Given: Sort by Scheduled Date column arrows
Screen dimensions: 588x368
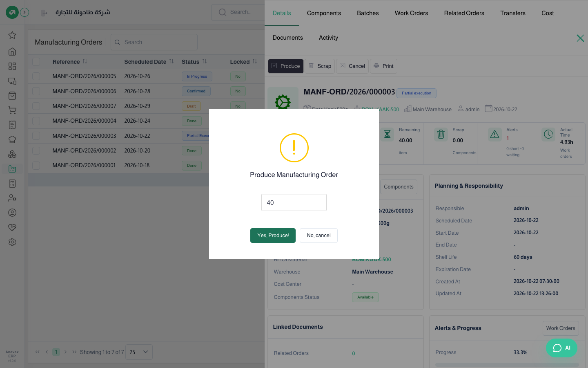Looking at the screenshot, I should click(x=171, y=61).
